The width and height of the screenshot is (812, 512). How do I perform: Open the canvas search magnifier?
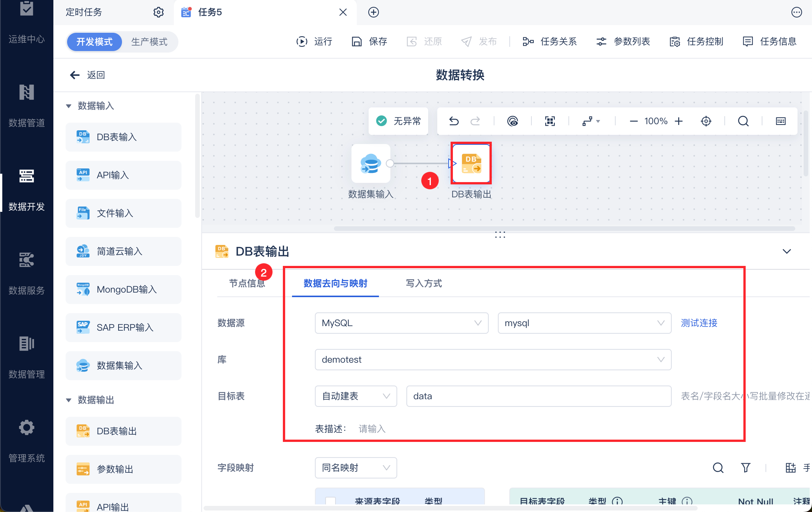click(x=743, y=121)
